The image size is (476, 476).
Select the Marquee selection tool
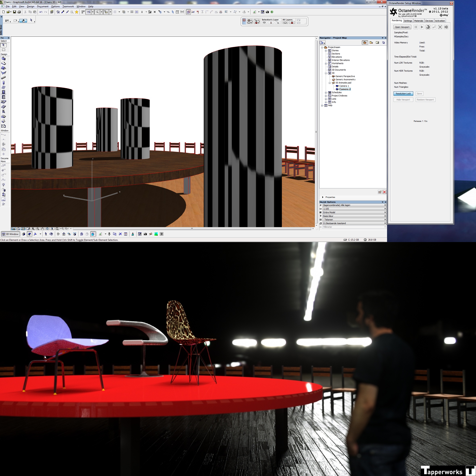(x=3, y=50)
